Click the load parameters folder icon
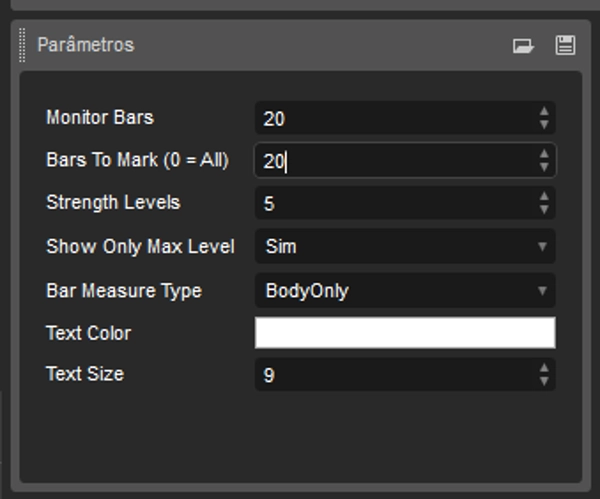Screen dimensions: 600x499 [x=523, y=45]
